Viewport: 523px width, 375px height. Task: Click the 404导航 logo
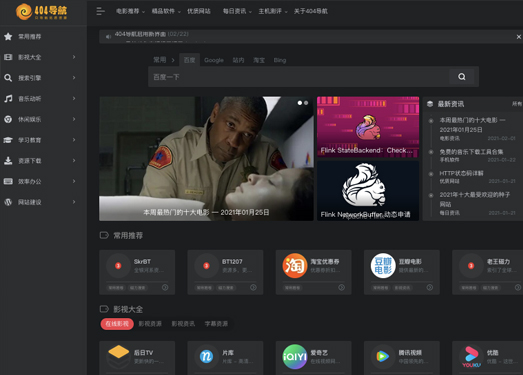(x=41, y=12)
